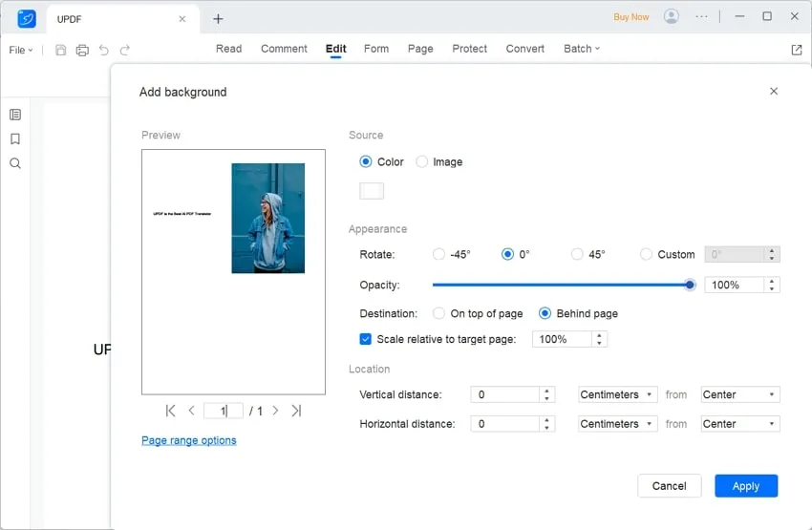The image size is (812, 530).
Task: Click the preview page number field
Action: point(224,411)
